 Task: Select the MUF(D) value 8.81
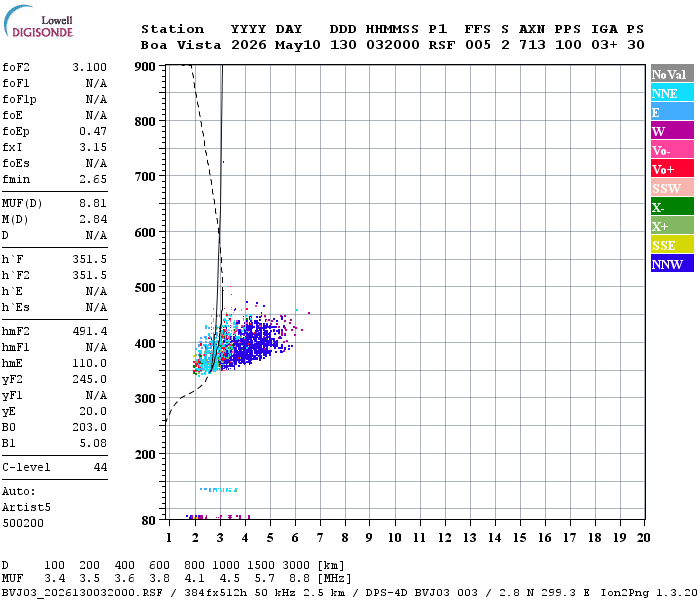point(93,204)
